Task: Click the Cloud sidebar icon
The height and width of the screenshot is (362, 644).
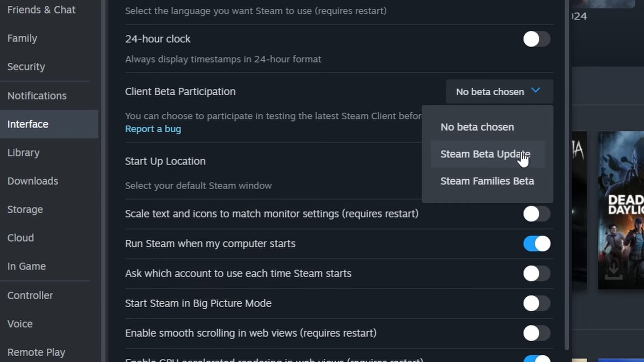Action: click(x=20, y=238)
